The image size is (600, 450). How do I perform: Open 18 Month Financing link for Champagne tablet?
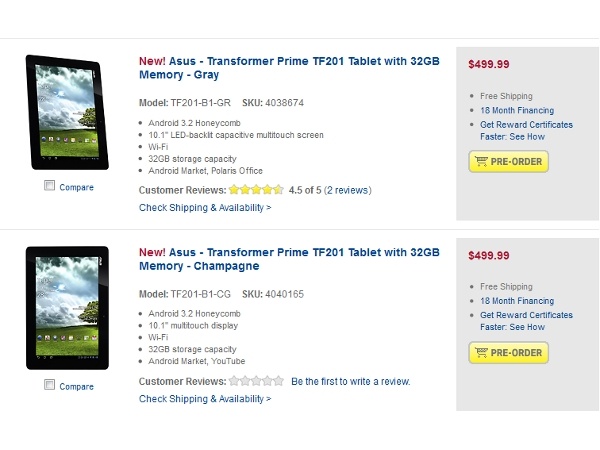point(517,301)
